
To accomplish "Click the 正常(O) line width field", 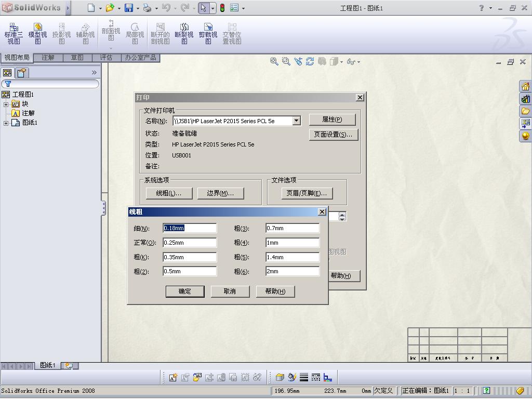I will (190, 243).
